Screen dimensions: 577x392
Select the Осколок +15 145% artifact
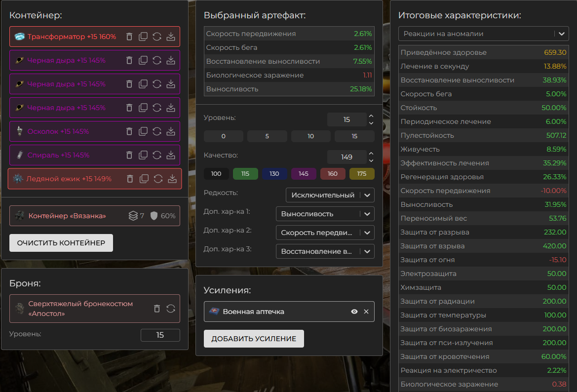pos(59,131)
